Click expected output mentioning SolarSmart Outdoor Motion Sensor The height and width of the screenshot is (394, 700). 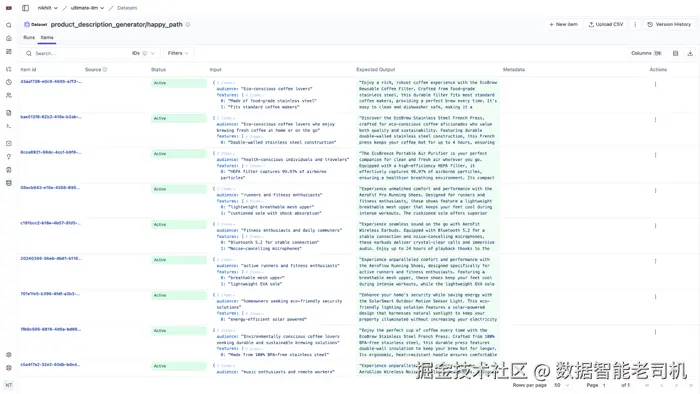point(428,307)
